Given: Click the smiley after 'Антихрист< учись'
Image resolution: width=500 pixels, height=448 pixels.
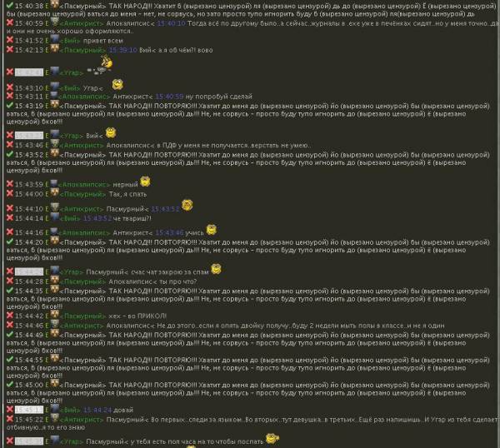Looking at the screenshot, I should (211, 229).
